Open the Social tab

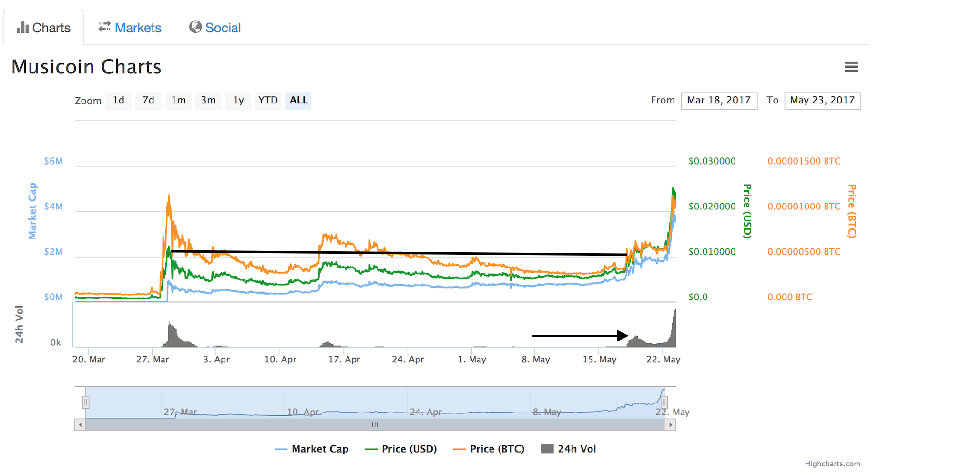(215, 28)
